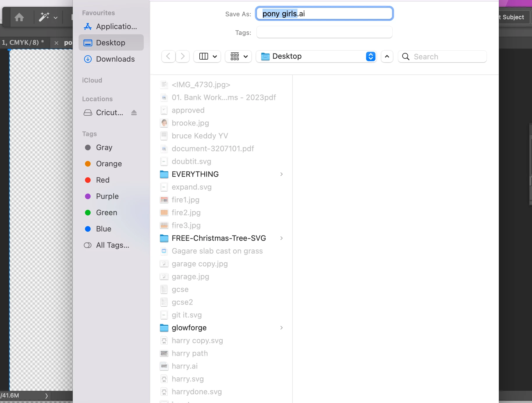Open the column view mode dropdown
This screenshot has width=532, height=403.
tap(207, 56)
